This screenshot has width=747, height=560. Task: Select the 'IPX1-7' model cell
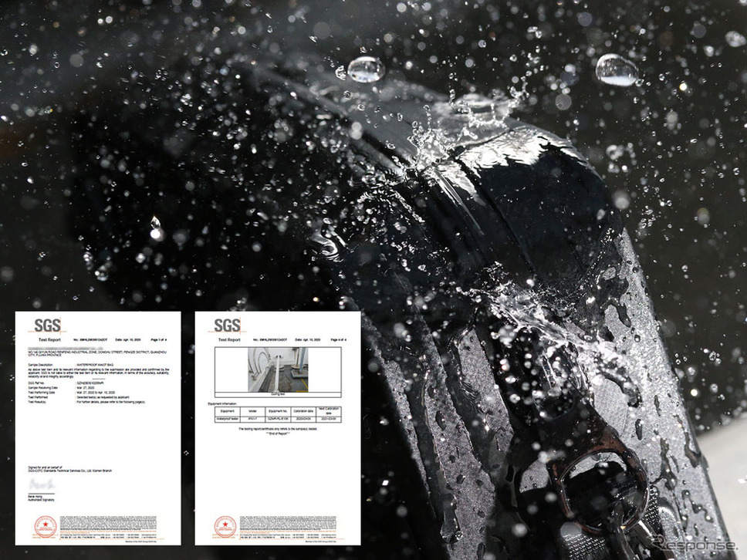pos(252,419)
